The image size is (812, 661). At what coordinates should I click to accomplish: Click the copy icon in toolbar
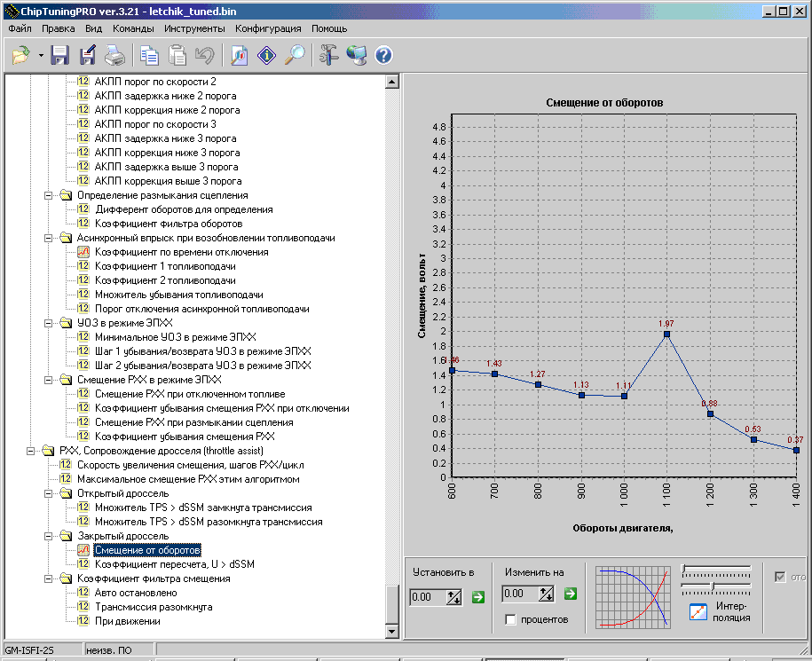click(149, 56)
